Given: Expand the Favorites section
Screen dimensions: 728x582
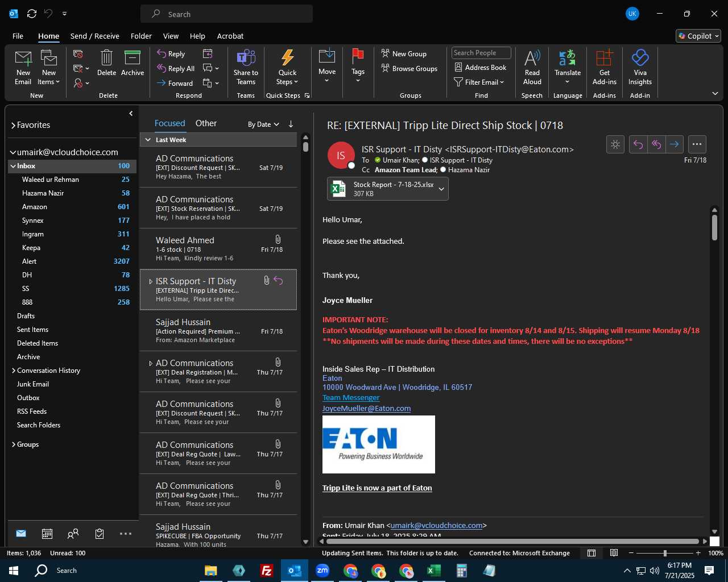Looking at the screenshot, I should click(13, 125).
